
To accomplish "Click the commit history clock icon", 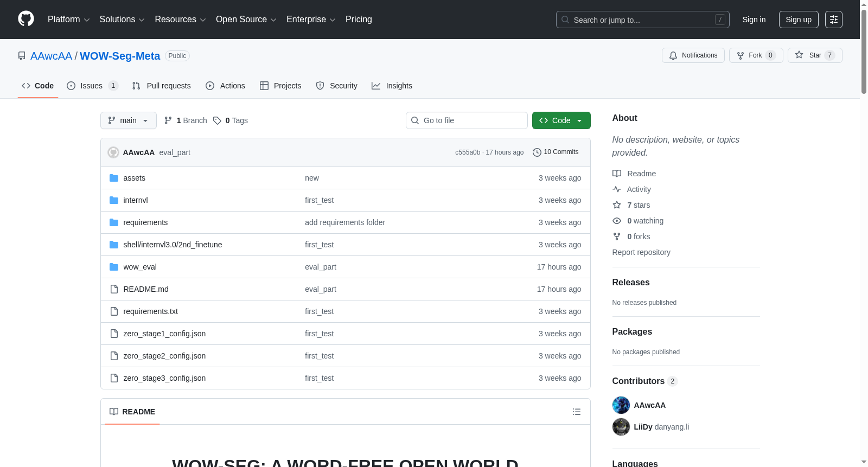I will pyautogui.click(x=537, y=152).
